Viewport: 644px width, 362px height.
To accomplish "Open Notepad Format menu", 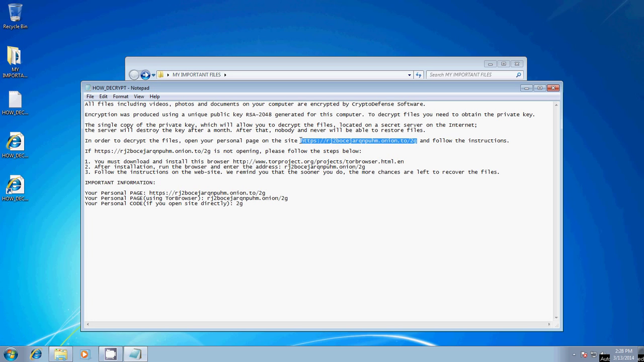I will (x=121, y=97).
